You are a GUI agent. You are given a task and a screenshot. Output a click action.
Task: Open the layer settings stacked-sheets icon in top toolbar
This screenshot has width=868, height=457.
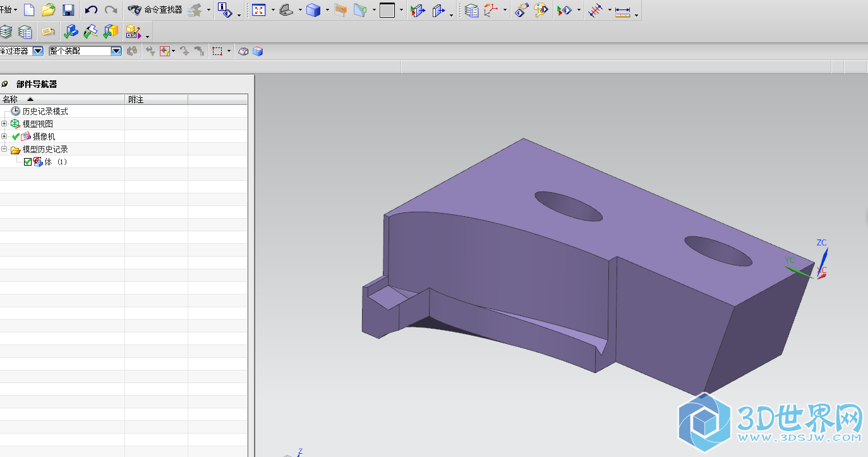[x=471, y=10]
